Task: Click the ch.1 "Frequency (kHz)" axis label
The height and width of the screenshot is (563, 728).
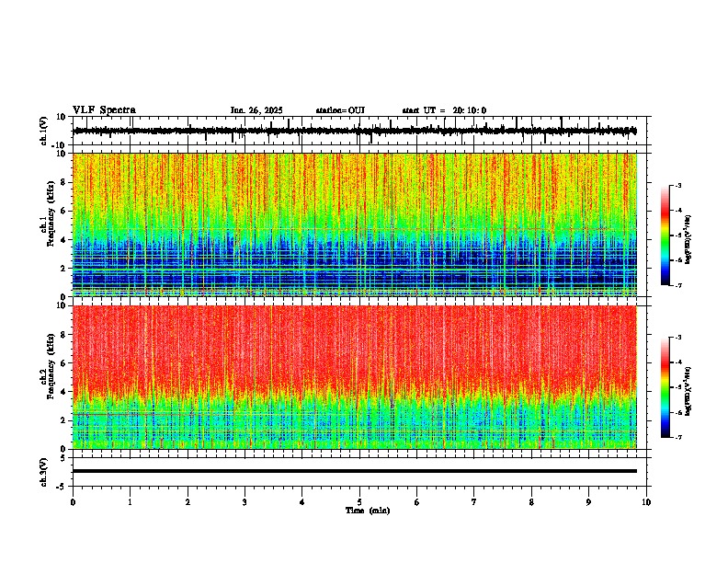Action: (51, 213)
